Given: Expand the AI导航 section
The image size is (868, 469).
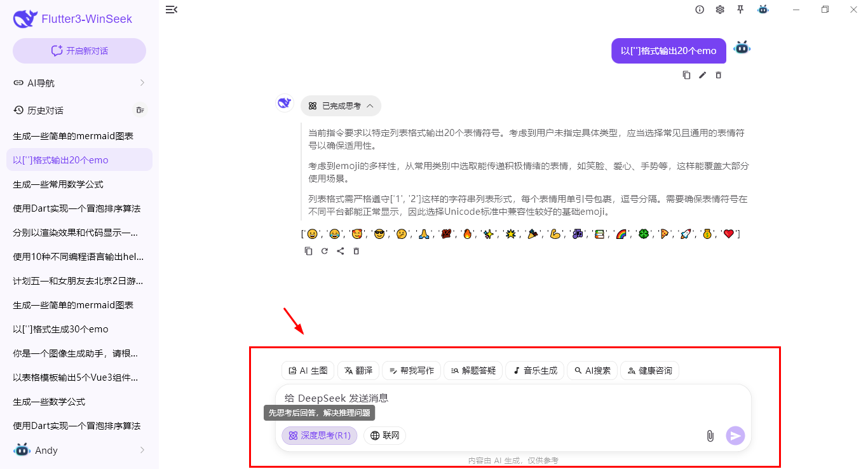Looking at the screenshot, I should (x=79, y=83).
